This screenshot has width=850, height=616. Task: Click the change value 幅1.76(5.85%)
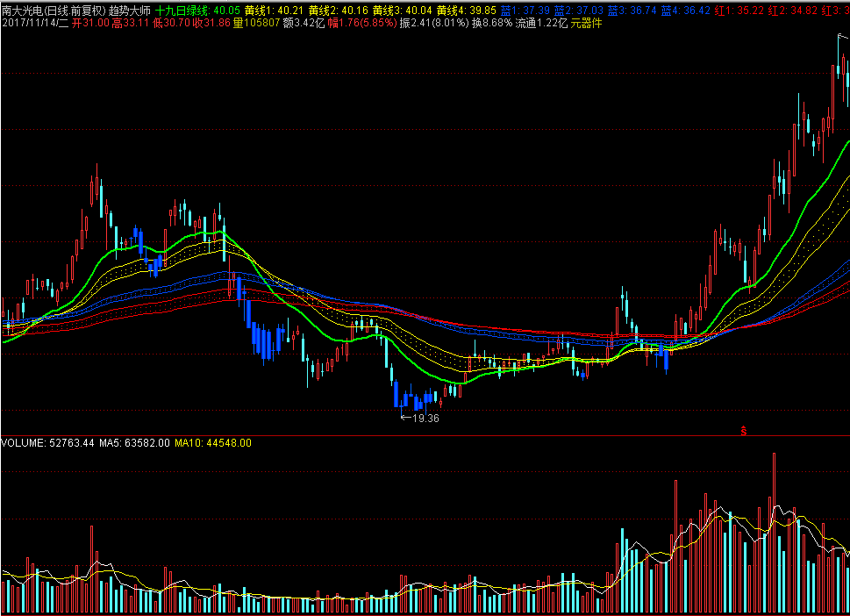pos(362,24)
